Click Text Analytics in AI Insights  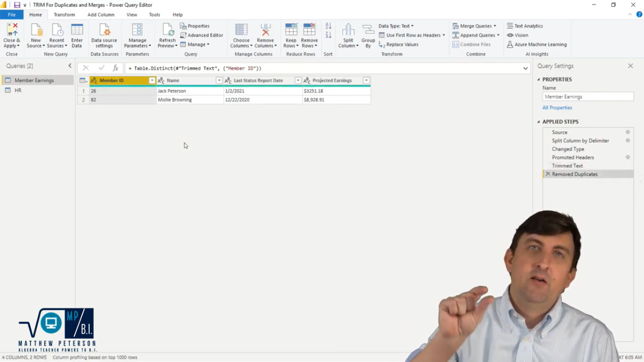pyautogui.click(x=525, y=26)
